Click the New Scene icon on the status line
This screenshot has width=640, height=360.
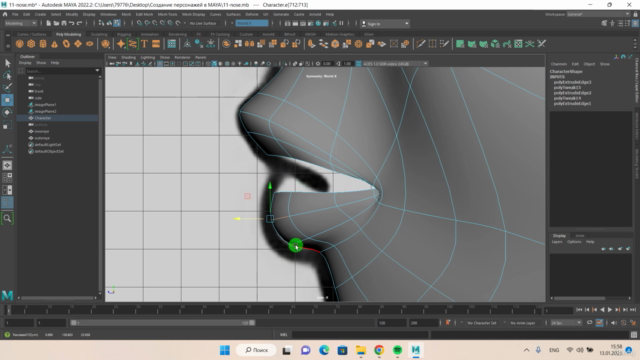[49, 23]
